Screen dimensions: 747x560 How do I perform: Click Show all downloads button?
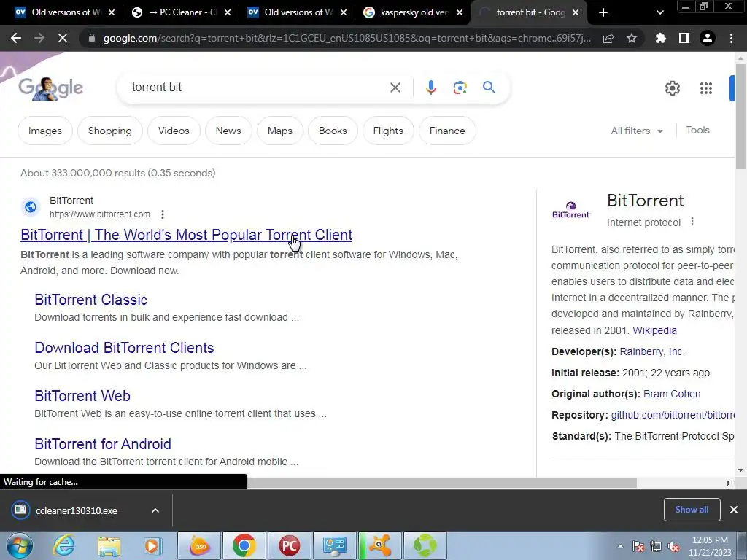692,510
